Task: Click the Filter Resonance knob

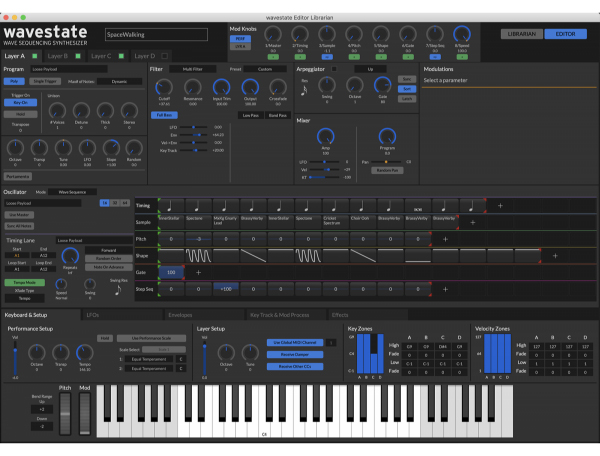Action: pyautogui.click(x=193, y=88)
